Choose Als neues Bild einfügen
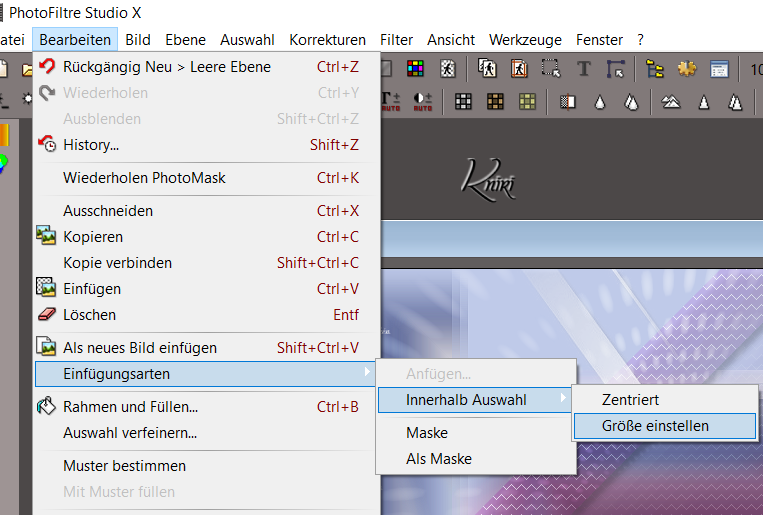 click(205, 348)
